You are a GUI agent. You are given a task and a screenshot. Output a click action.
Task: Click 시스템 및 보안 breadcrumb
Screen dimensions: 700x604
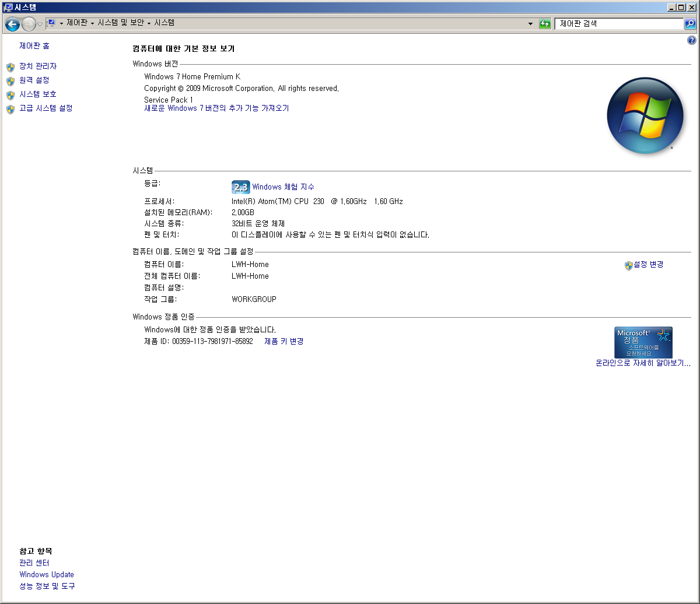(x=121, y=23)
